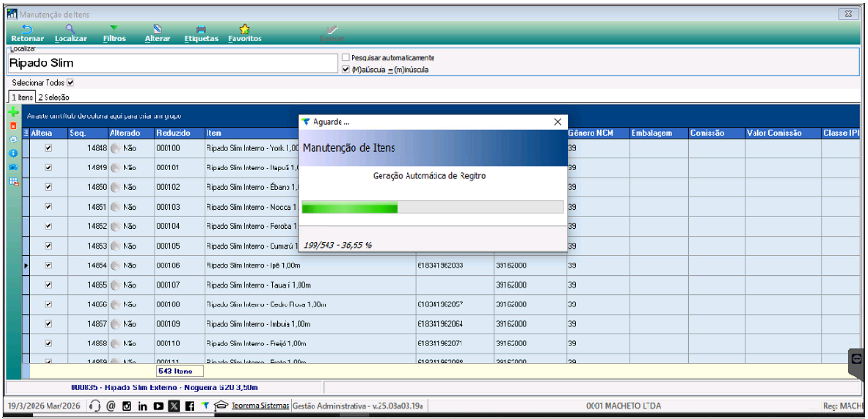Click the blue info icon in sidebar
868x419 pixels.
(x=14, y=154)
